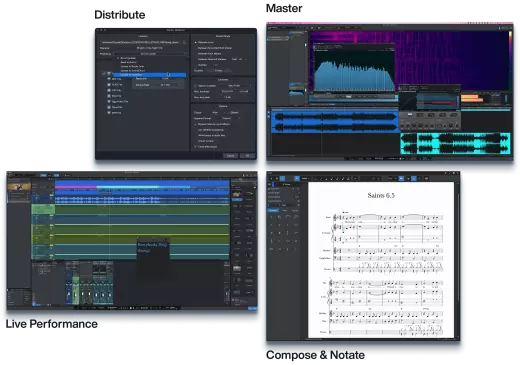Toggle 'Import to track' checkbox
Screen dimensions: 520x365
196,141
